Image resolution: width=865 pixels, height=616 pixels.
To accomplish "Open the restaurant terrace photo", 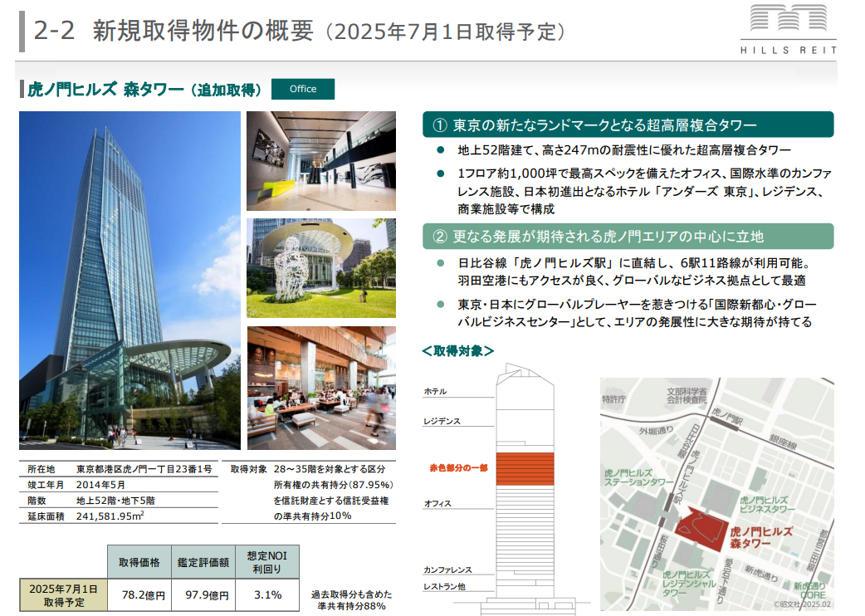I will [321, 388].
